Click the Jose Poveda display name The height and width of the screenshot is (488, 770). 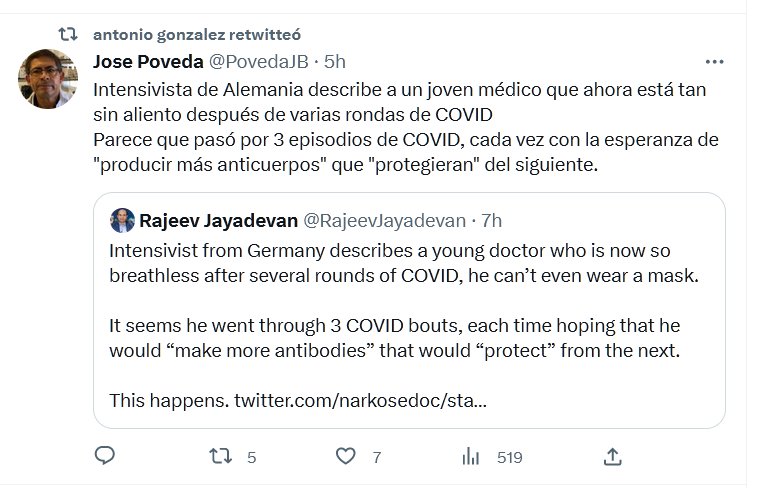[x=147, y=61]
